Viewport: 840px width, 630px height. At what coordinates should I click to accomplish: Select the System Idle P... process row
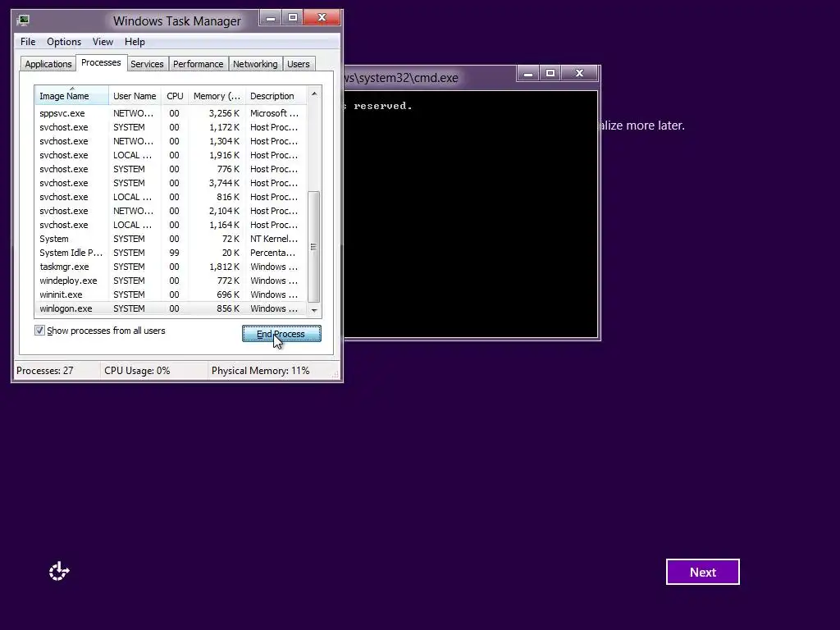[171, 253]
